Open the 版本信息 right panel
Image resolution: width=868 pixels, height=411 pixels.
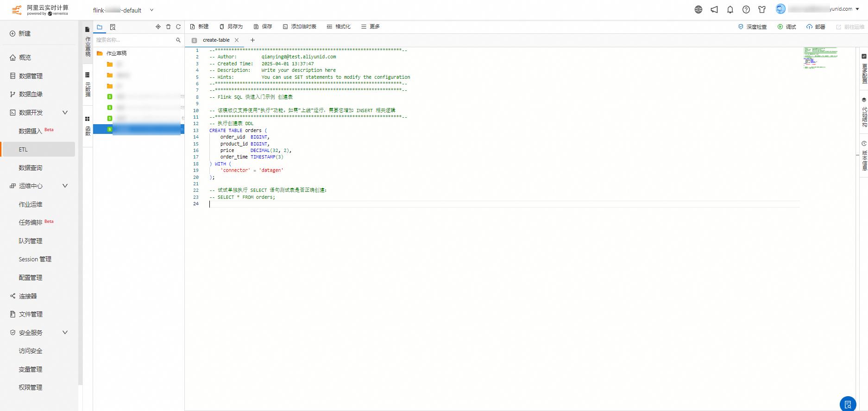point(864,156)
